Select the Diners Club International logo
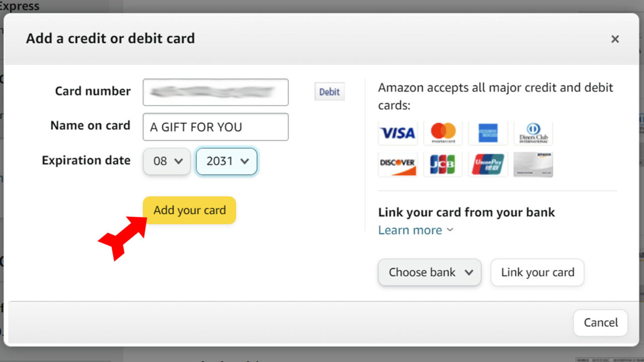 tap(533, 133)
